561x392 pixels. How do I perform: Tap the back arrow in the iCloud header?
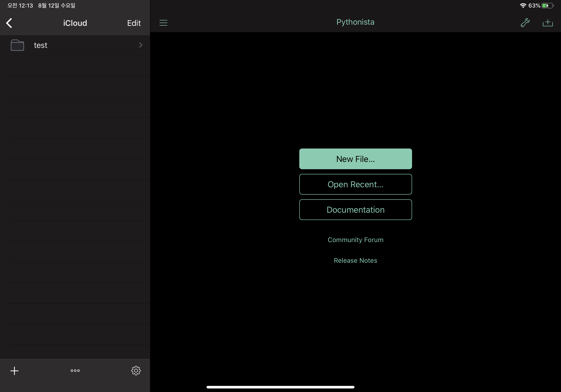click(9, 23)
